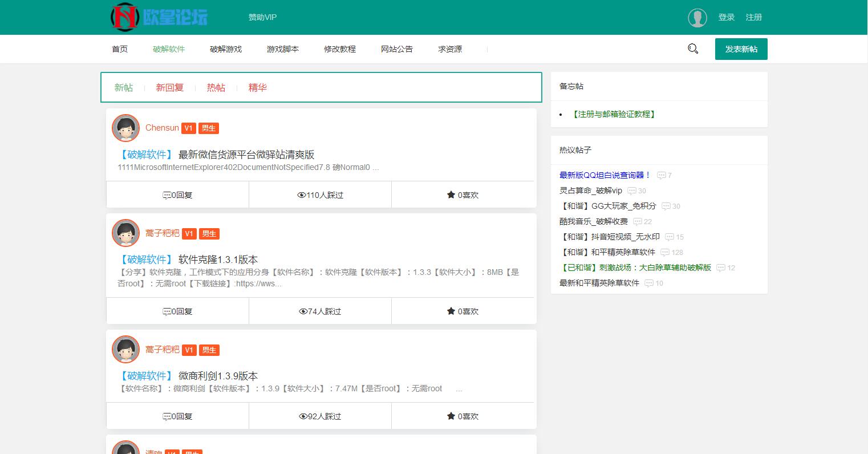Click the search magnifier icon

point(692,49)
